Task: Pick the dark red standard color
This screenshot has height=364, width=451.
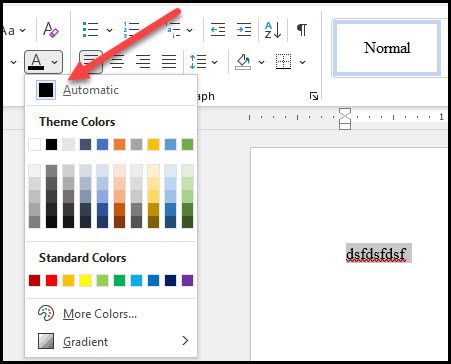Action: tap(35, 281)
